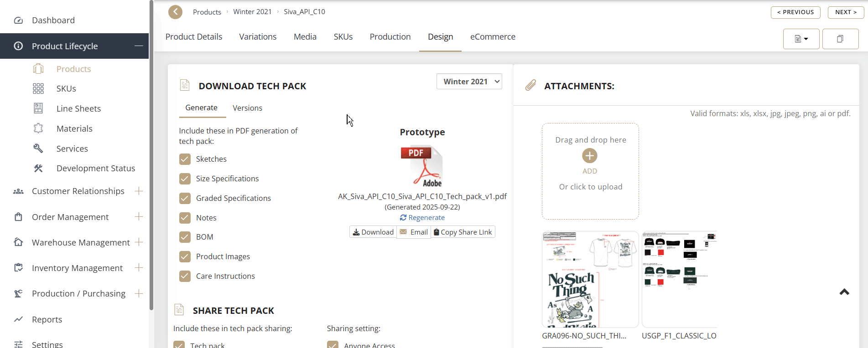Open Development Status in the sidebar

click(95, 169)
